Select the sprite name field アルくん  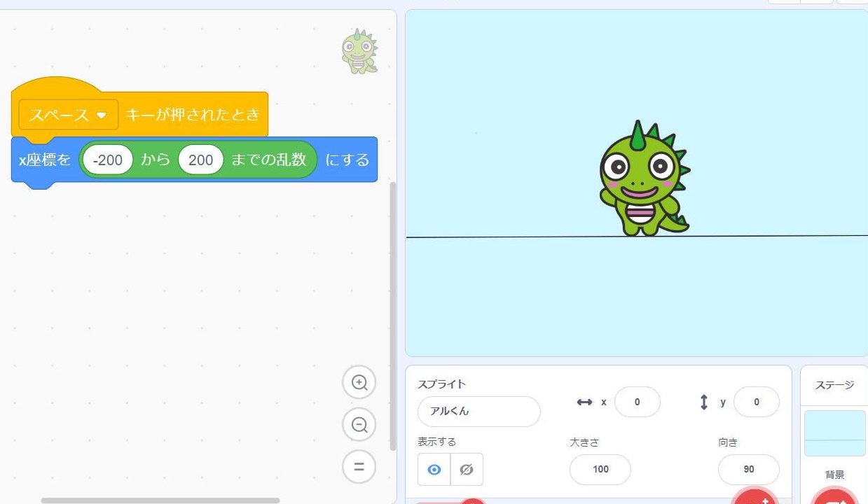pos(479,412)
